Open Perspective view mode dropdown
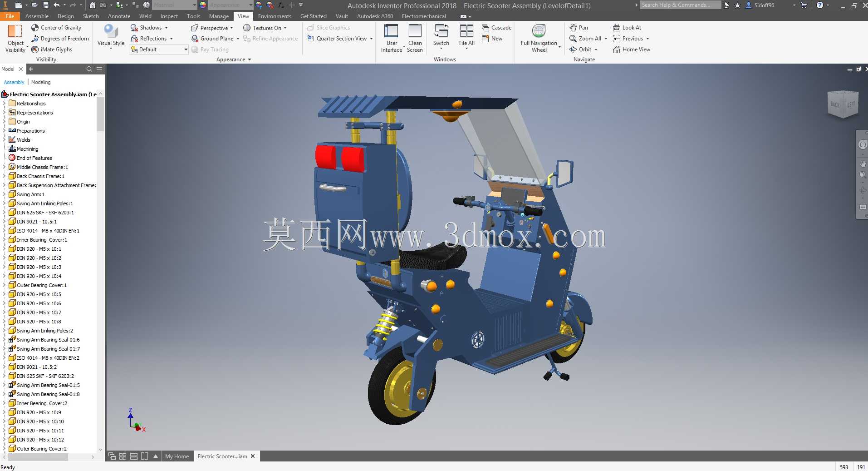The height and width of the screenshot is (471, 868). [212, 28]
